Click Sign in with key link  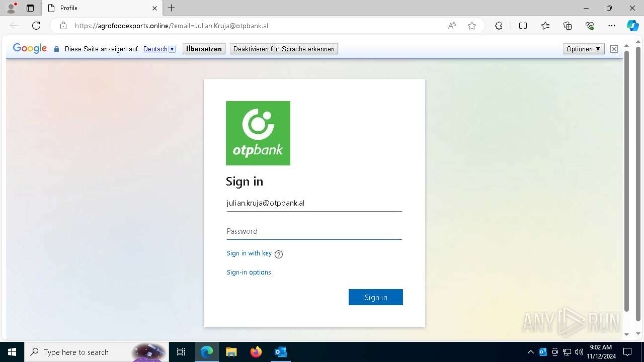pos(249,253)
